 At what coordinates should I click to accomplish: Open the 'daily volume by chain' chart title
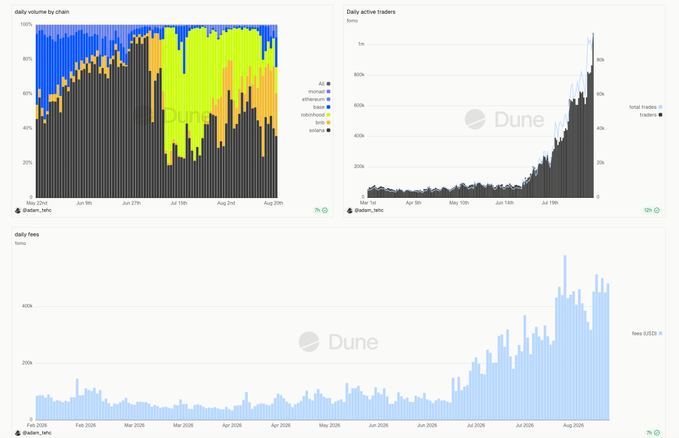[x=42, y=12]
